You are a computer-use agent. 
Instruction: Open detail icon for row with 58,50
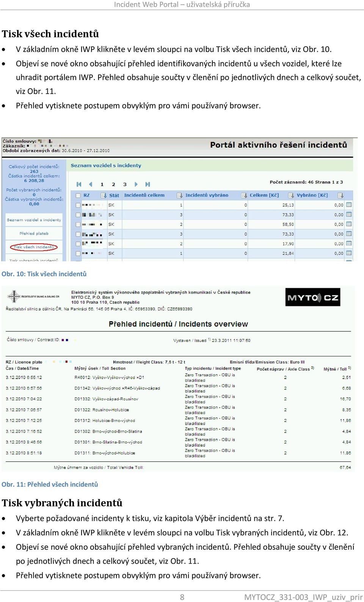[349, 224]
